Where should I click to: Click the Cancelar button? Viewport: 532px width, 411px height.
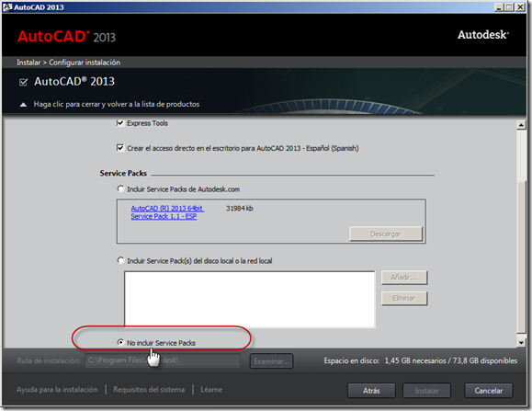(489, 391)
